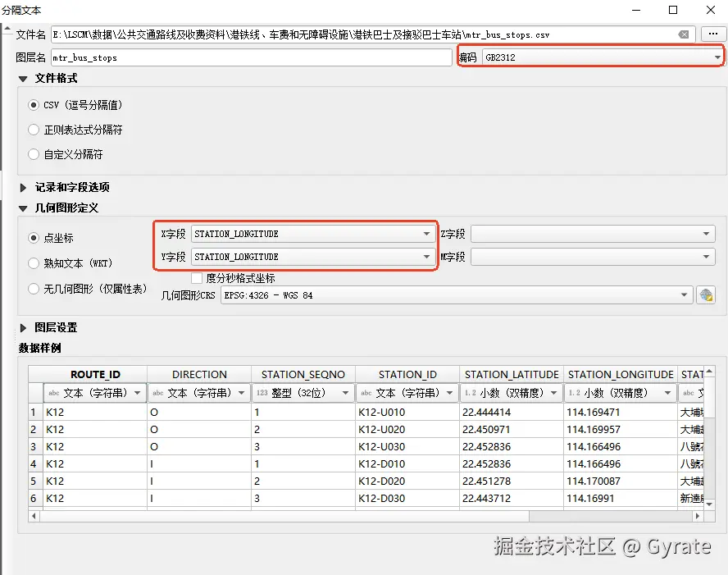Change ROUTE_ID column type dropdown
The width and height of the screenshot is (728, 575).
pos(95,393)
